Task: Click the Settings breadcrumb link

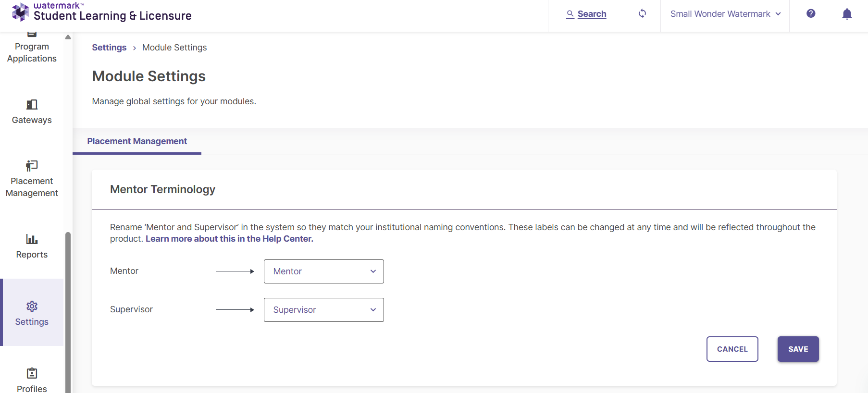Action: (x=109, y=48)
